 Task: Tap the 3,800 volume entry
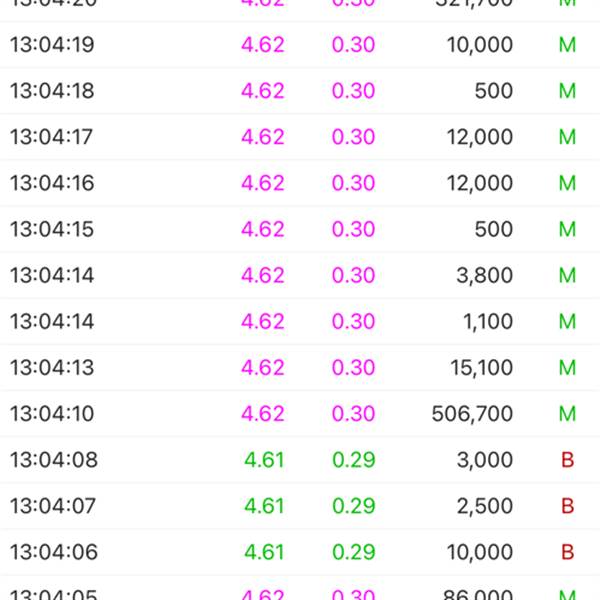(484, 276)
